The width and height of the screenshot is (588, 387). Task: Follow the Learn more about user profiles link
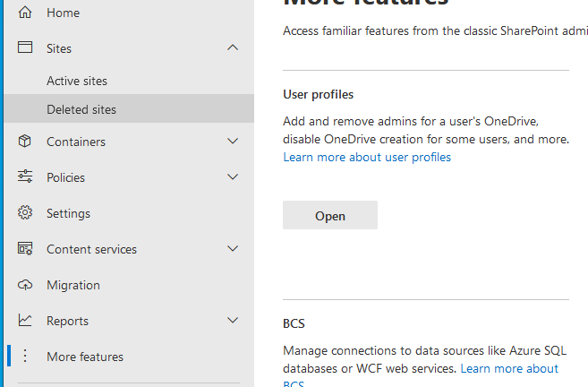pos(367,158)
